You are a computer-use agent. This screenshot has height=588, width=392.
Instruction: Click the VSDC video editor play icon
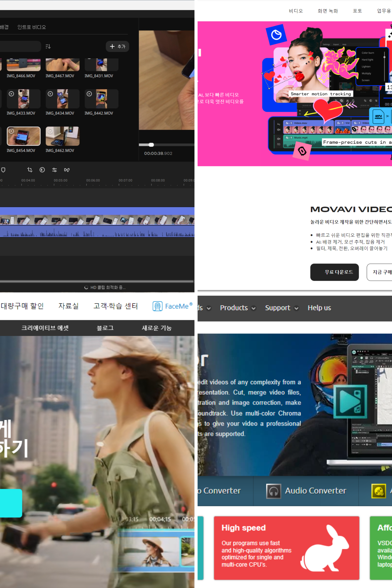coord(351,401)
